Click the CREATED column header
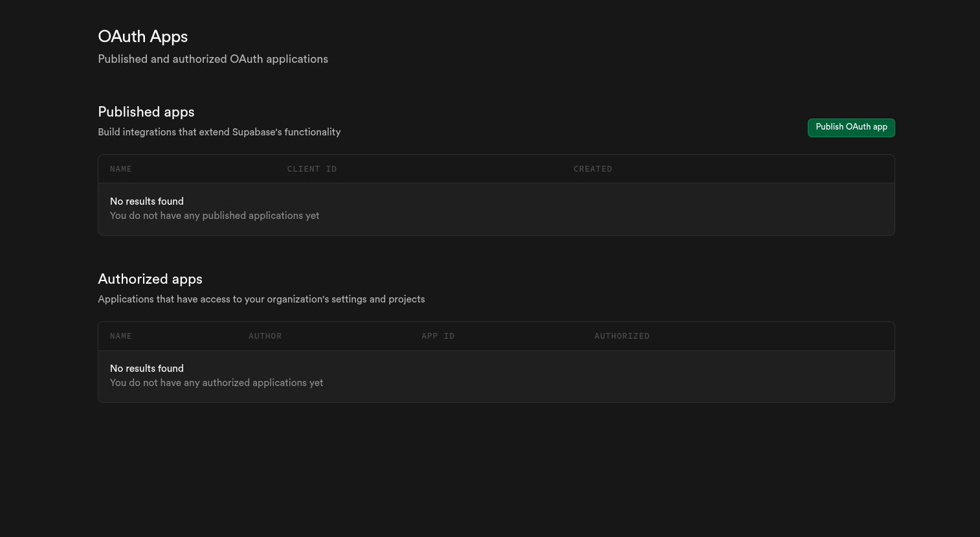Image resolution: width=980 pixels, height=537 pixels. coord(592,169)
